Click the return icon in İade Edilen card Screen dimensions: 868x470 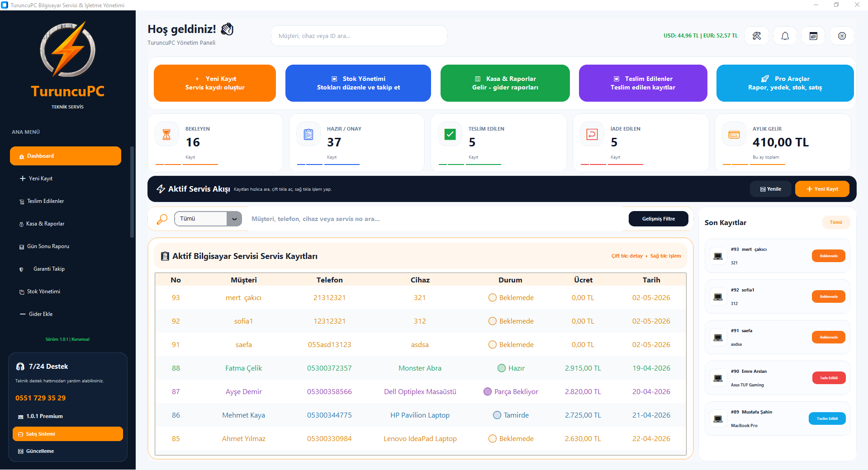click(x=592, y=134)
